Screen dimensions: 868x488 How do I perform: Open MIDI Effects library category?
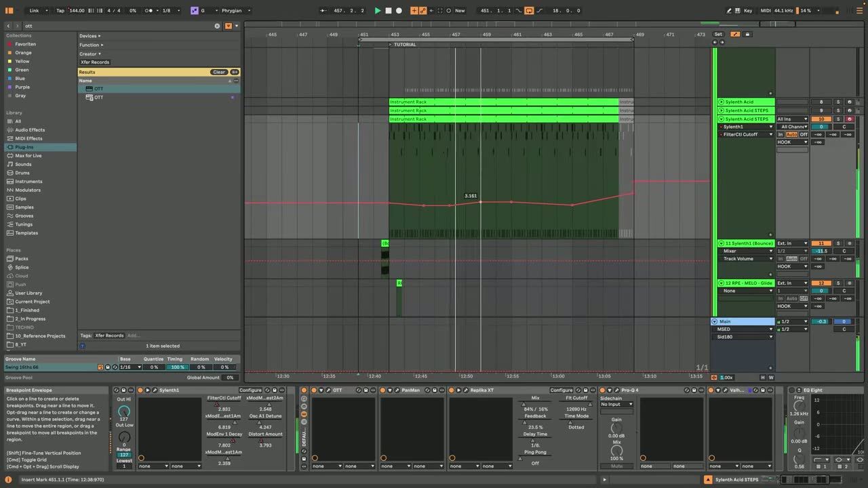(x=28, y=138)
